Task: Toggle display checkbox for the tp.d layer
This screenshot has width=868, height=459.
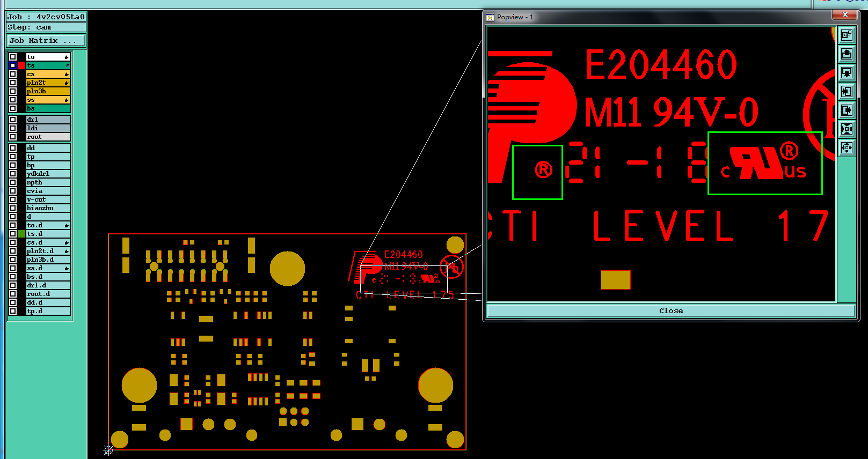Action: coord(13,311)
